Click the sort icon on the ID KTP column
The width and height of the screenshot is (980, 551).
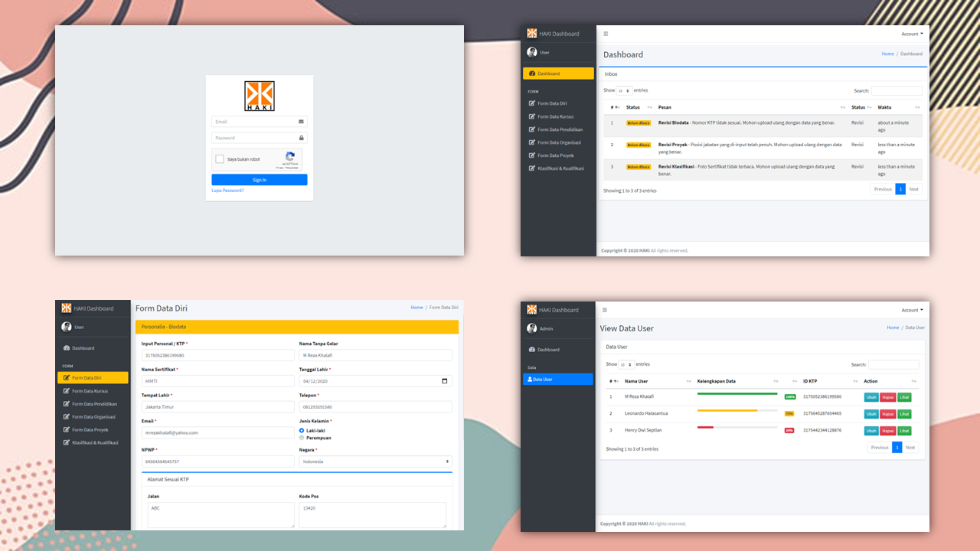855,381
